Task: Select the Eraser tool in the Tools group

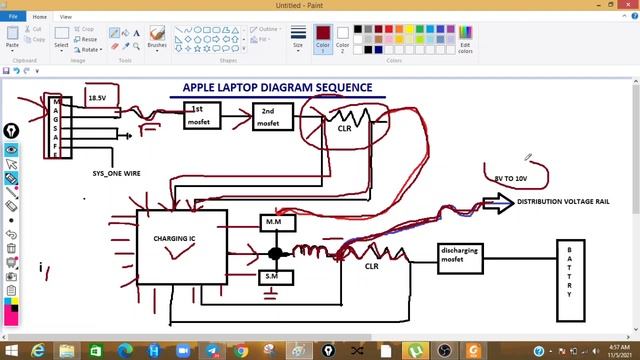Action: point(115,46)
